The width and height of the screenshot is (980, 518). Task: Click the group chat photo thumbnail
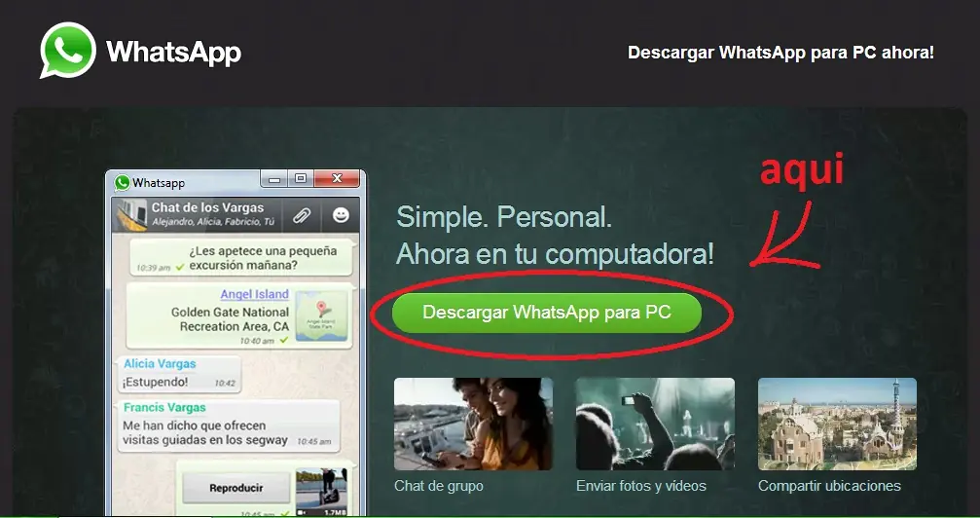click(473, 424)
